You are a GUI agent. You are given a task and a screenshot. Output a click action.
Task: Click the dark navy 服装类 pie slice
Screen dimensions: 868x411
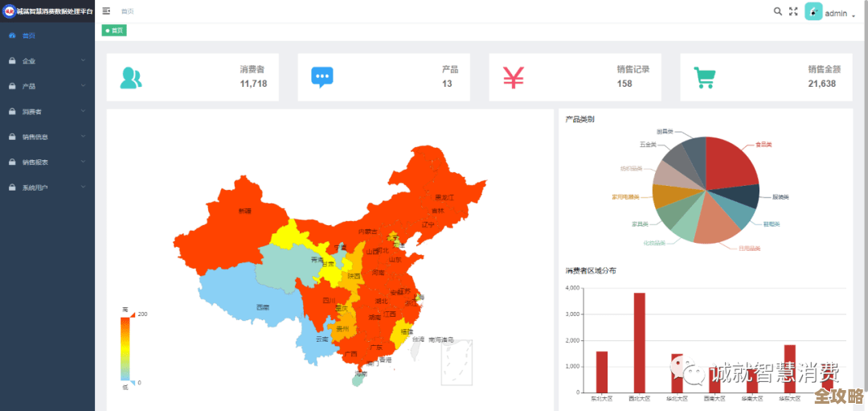[742, 196]
